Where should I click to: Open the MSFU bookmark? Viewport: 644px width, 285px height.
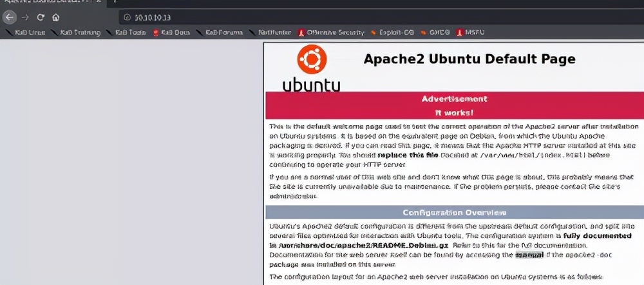pyautogui.click(x=470, y=32)
